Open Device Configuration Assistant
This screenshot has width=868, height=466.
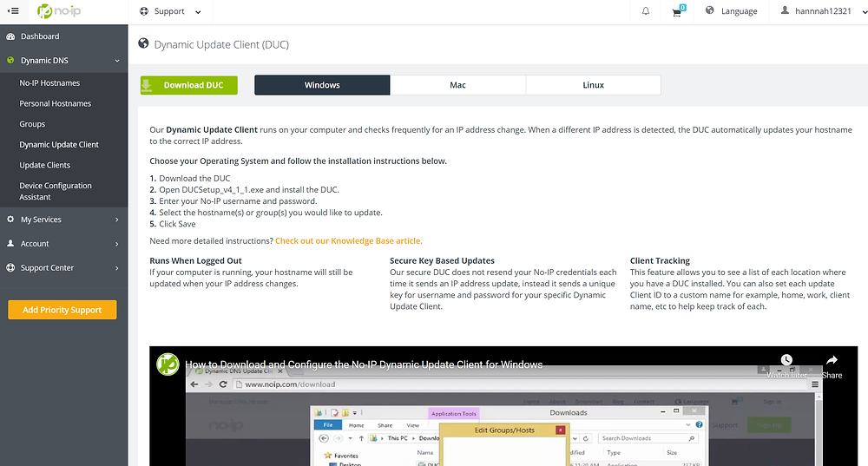tap(56, 191)
